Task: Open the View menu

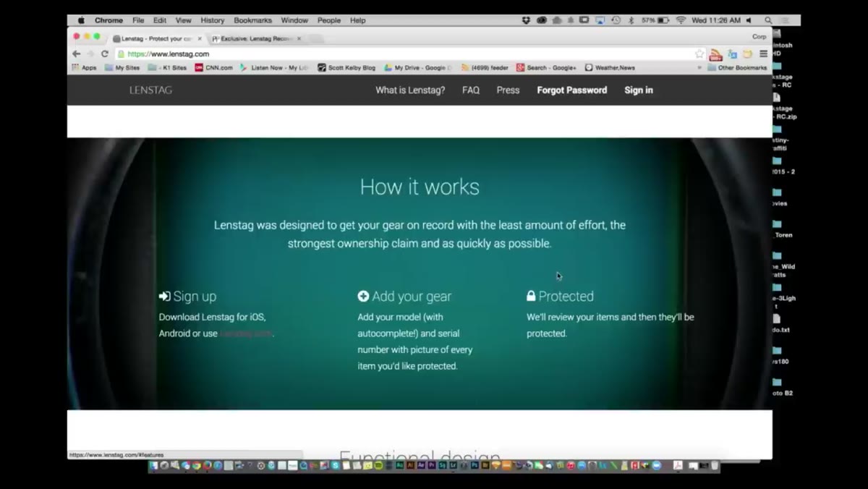Action: tap(184, 20)
